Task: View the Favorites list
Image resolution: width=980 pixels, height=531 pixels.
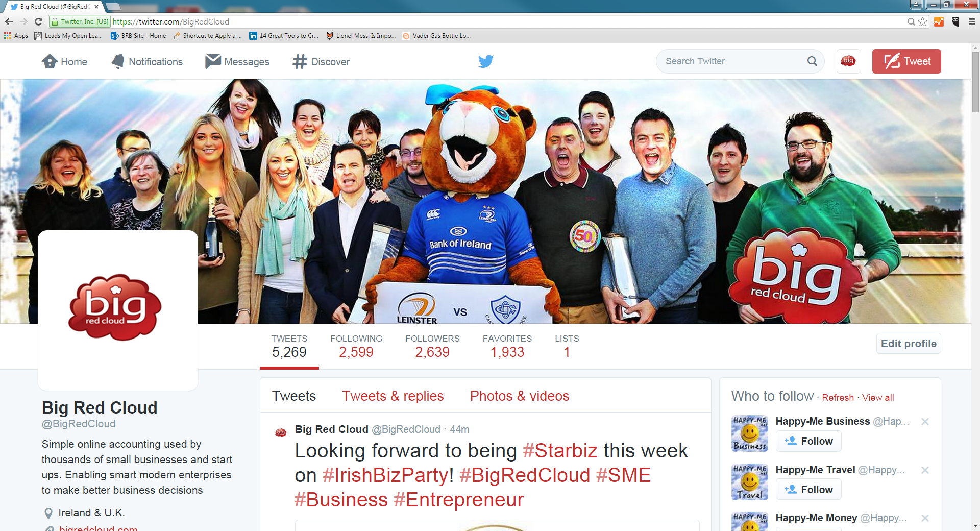Action: tap(507, 346)
